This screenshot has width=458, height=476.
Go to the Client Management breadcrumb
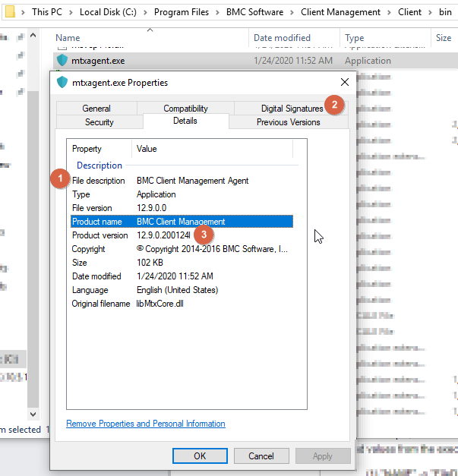(340, 12)
